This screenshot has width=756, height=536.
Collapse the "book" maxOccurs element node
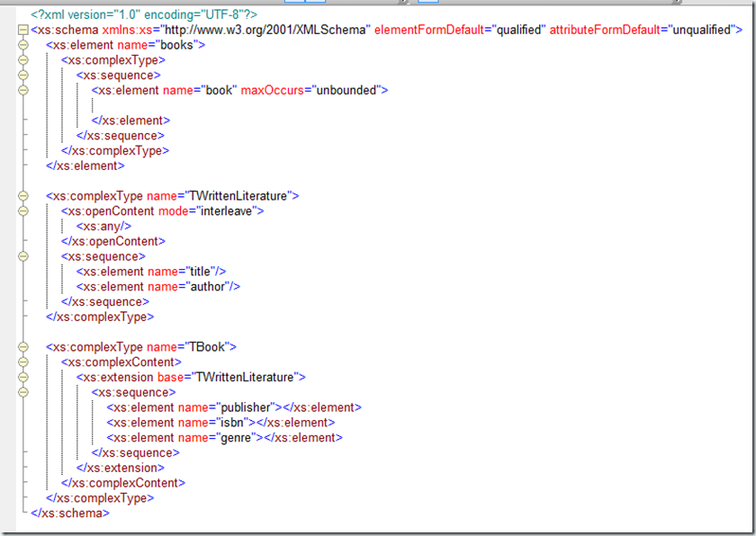click(23, 90)
